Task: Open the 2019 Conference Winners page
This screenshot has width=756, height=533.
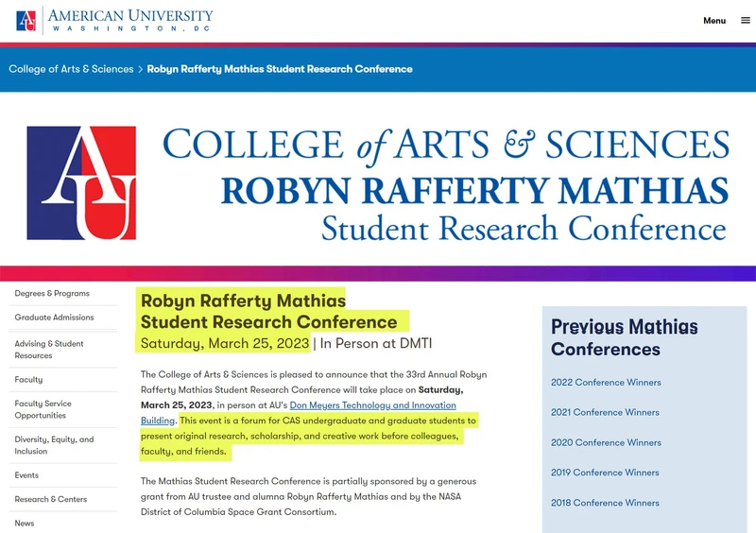Action: click(605, 473)
